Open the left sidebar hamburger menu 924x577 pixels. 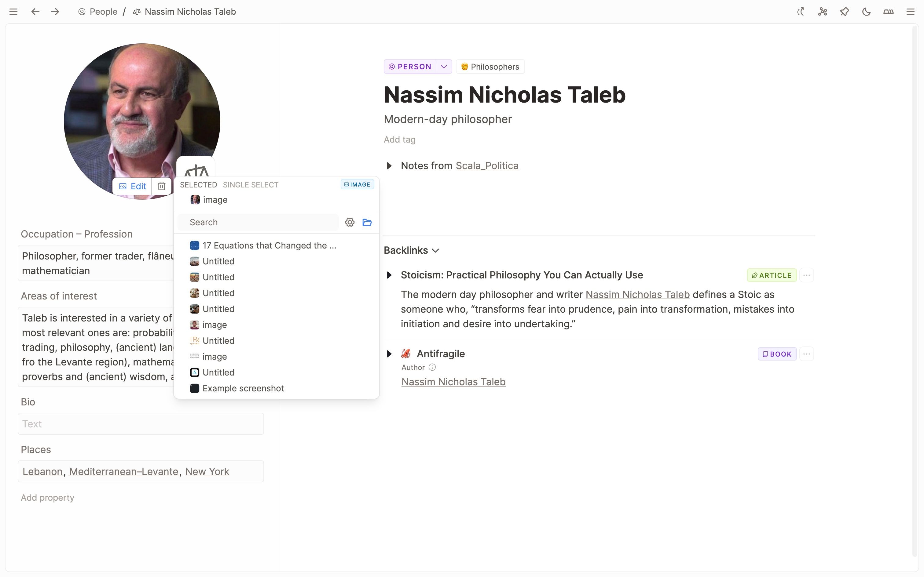pyautogui.click(x=13, y=12)
